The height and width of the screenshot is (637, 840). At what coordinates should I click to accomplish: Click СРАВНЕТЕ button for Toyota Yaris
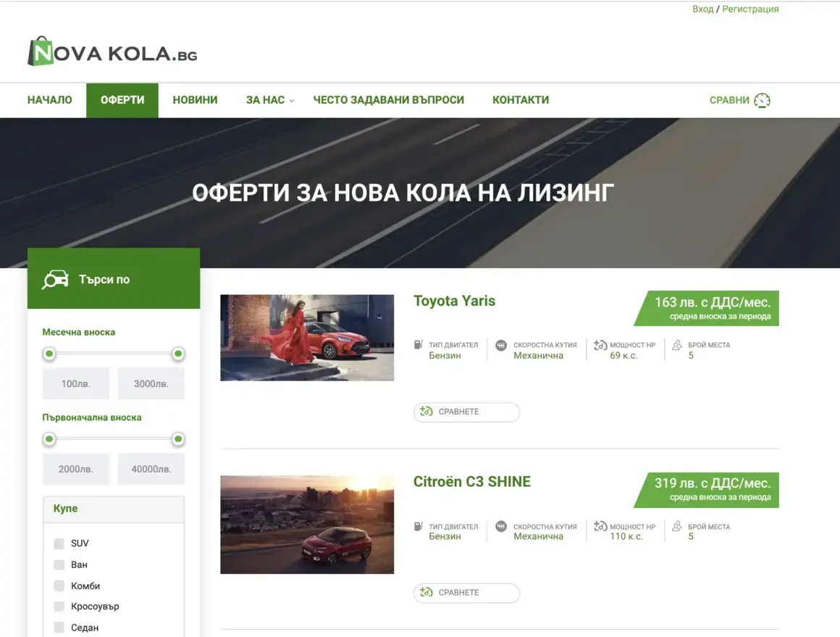coord(466,412)
